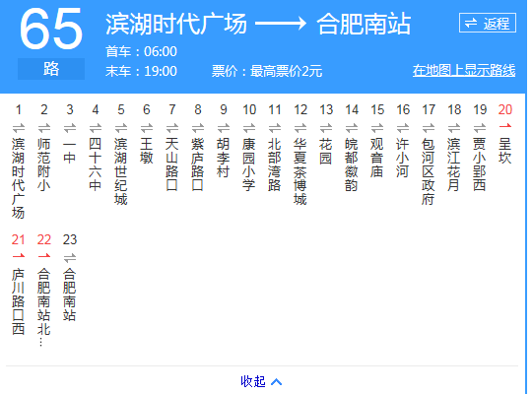The image size is (532, 394).
Task: Click two-way arrow icon under stop 14
Action: pos(352,128)
